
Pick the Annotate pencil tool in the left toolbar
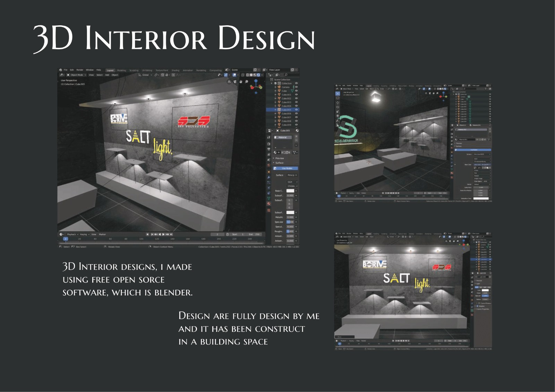pyautogui.click(x=338, y=121)
